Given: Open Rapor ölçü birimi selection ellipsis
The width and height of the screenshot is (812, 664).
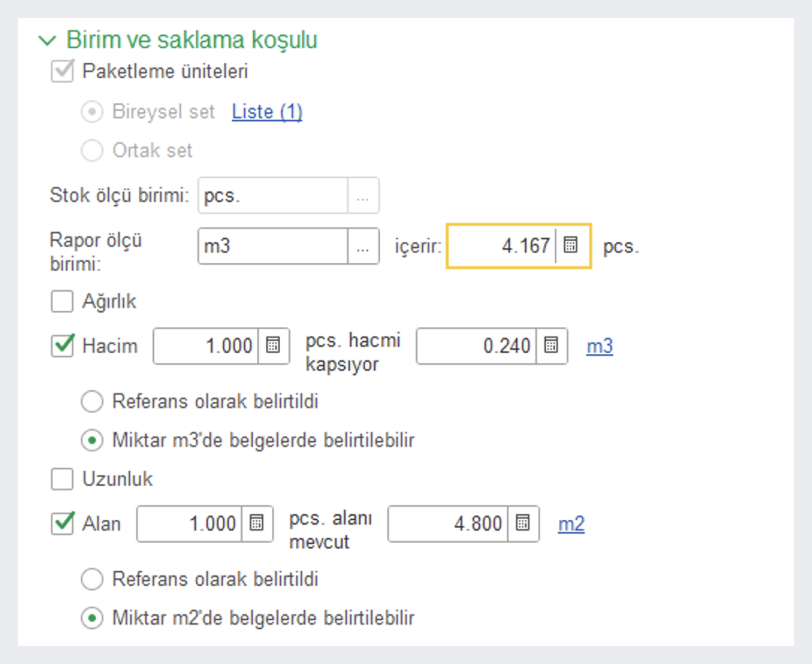Looking at the screenshot, I should (x=363, y=246).
